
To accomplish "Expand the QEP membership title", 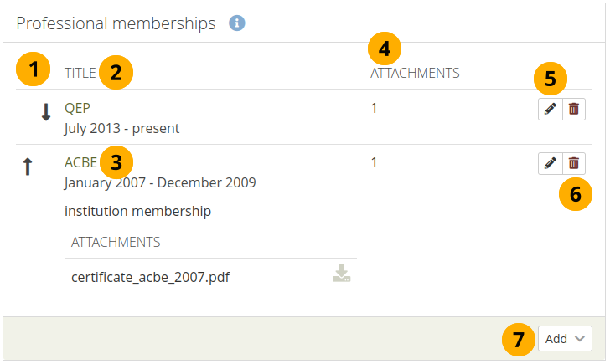I will (x=77, y=108).
